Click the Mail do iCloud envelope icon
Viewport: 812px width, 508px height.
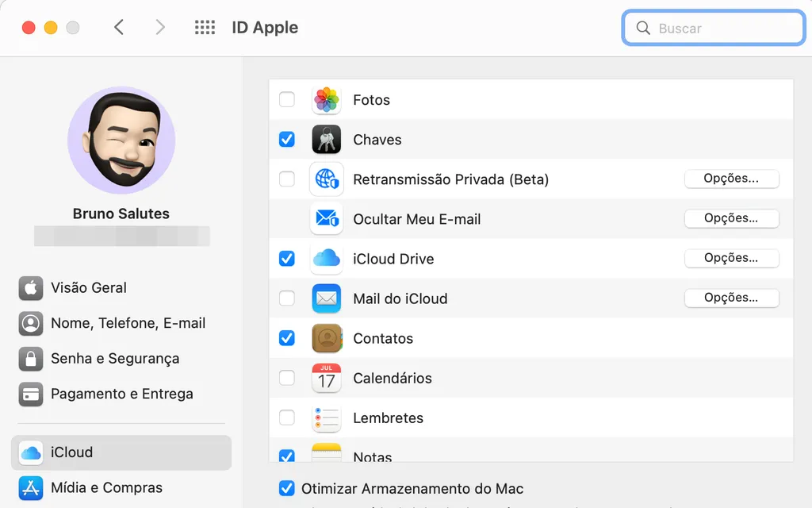coord(326,298)
